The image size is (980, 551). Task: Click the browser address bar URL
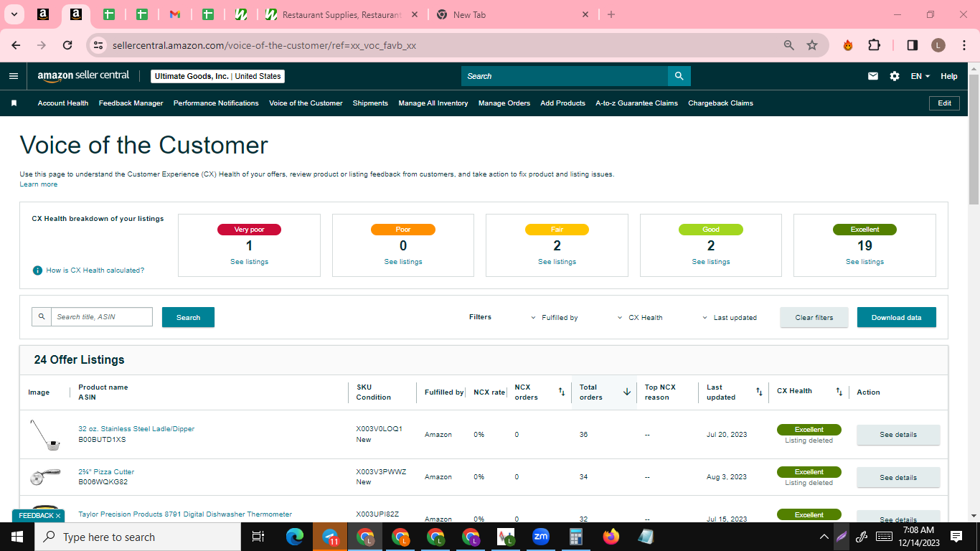265,45
